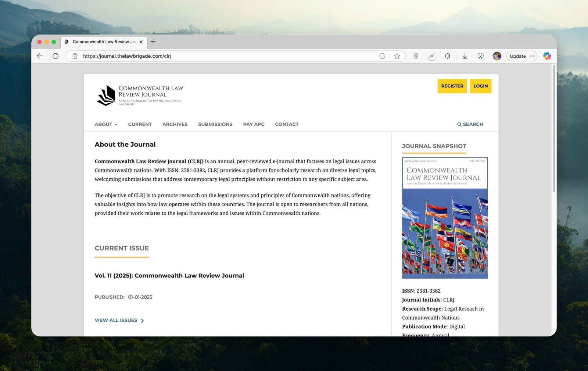Open the ARCHIVES menu item

[x=175, y=124]
